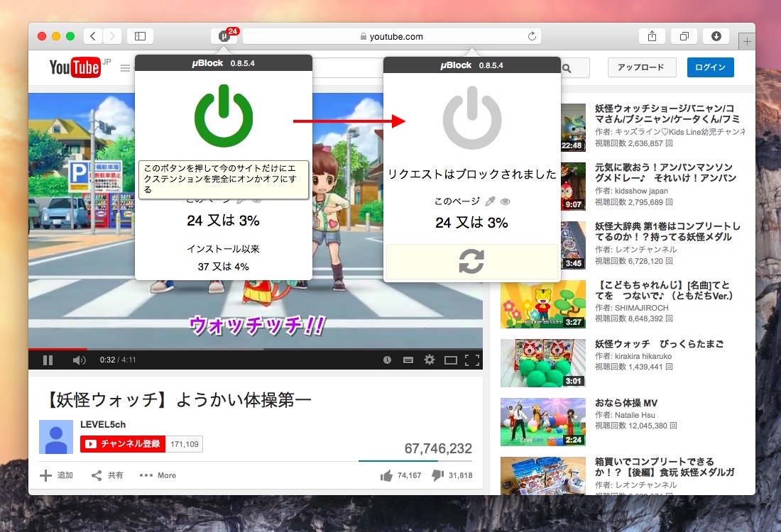Open Safari Downloads button
This screenshot has height=532, width=781.
(716, 36)
